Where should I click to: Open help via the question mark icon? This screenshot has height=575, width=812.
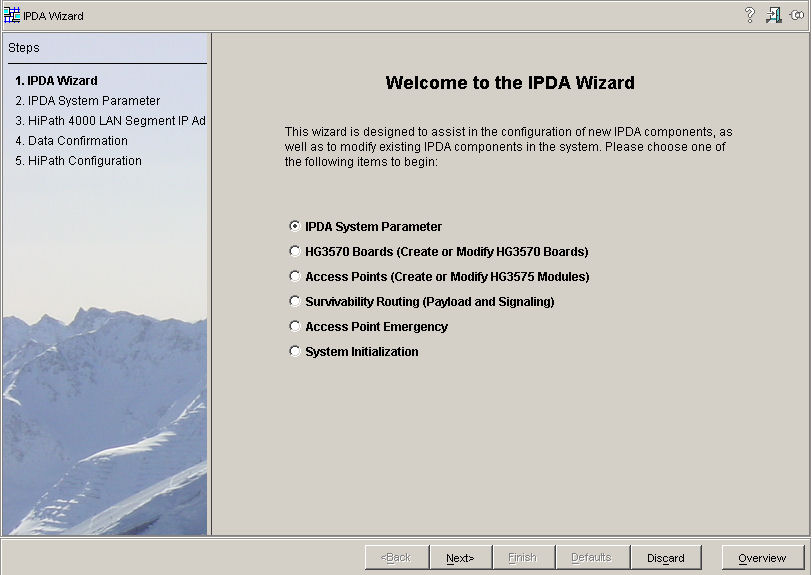point(749,15)
